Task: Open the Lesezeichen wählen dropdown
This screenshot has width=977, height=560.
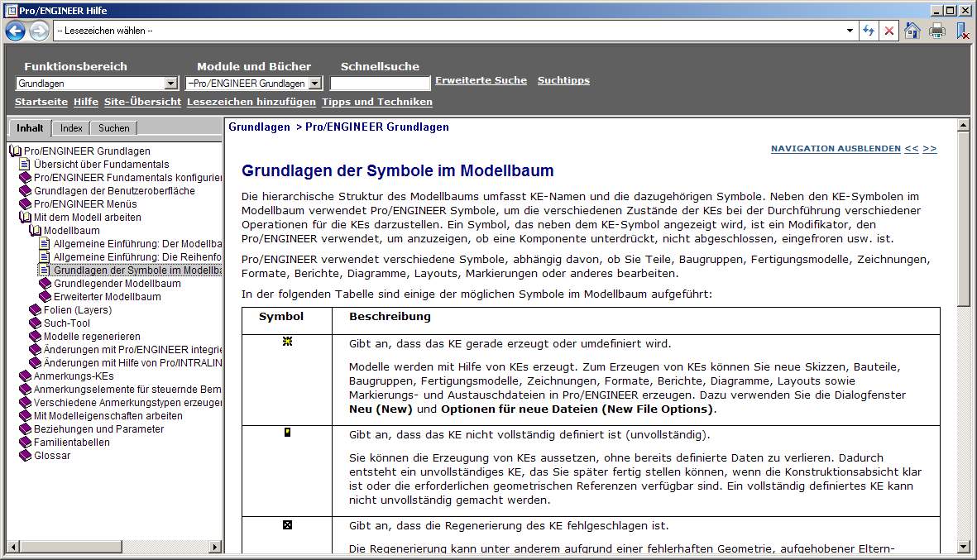Action: 850,31
